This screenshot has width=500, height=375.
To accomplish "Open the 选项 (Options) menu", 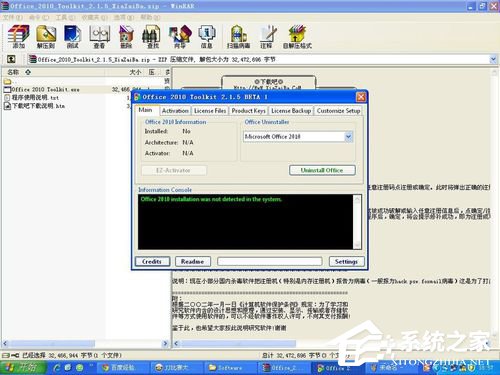I will point(124,17).
